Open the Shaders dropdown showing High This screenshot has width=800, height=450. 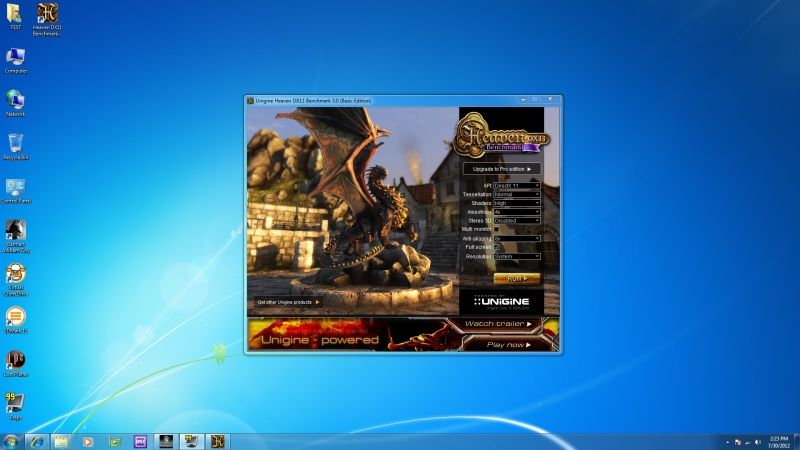click(x=516, y=203)
